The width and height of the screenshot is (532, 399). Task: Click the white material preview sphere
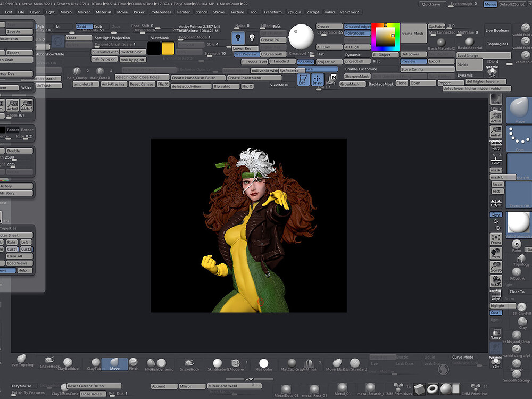tap(301, 37)
